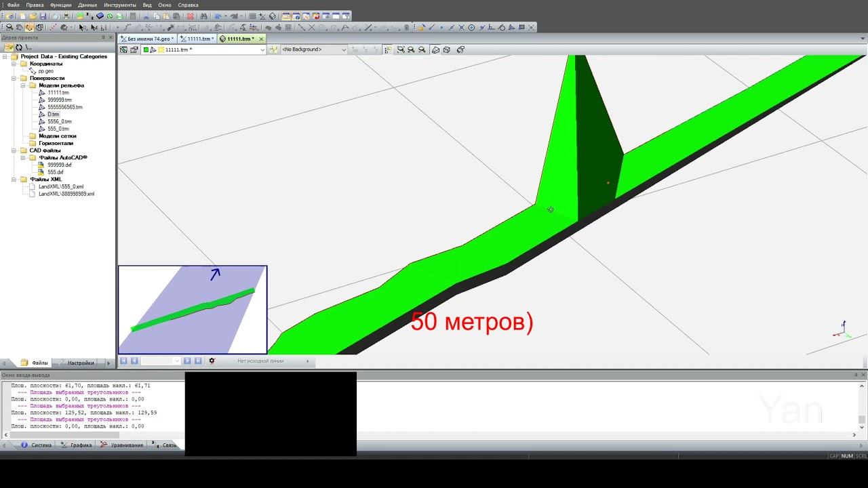
Task: Click the Нет исходной линии label
Action: [260, 361]
